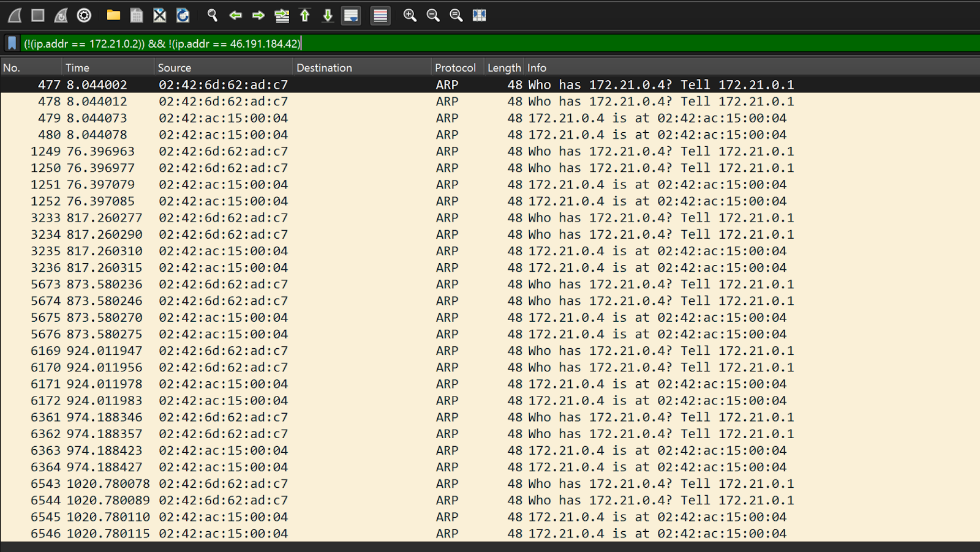Select packet 6171 ARP reply row
This screenshot has height=552, width=980.
click(x=490, y=384)
